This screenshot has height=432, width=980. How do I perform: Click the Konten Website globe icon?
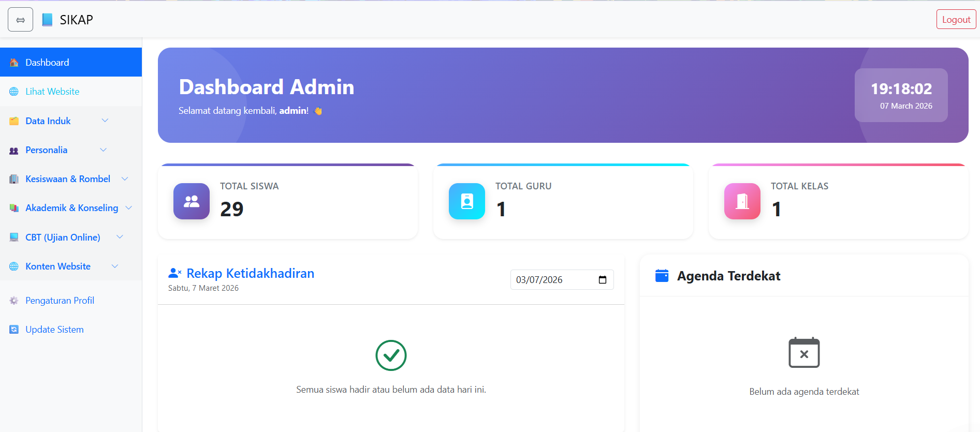coord(14,266)
